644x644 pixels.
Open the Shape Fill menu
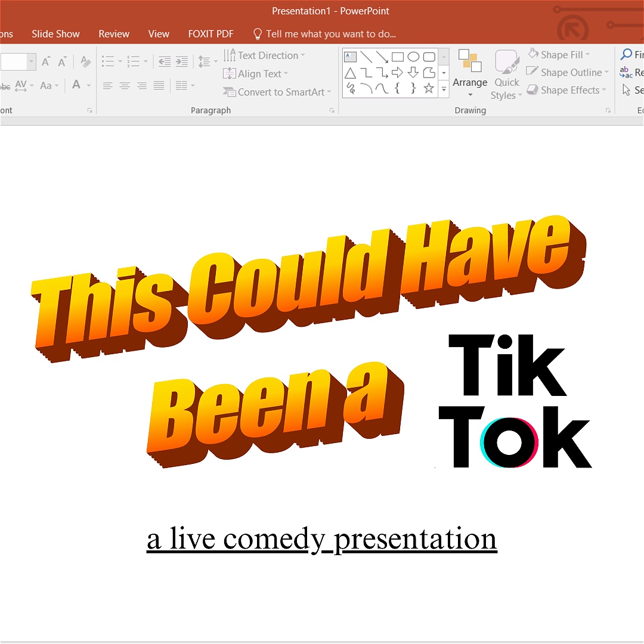(559, 54)
